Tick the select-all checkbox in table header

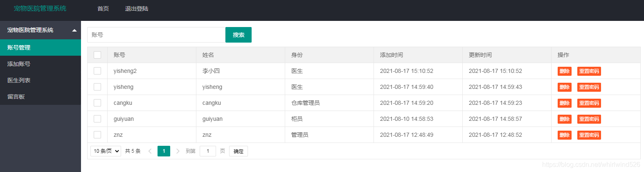tap(97, 55)
